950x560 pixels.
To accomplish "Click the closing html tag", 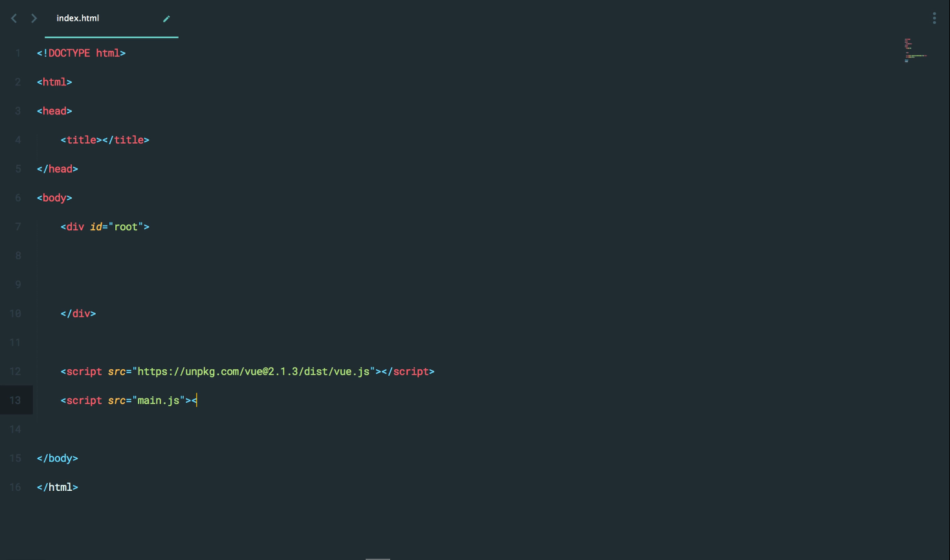I will (x=58, y=488).
